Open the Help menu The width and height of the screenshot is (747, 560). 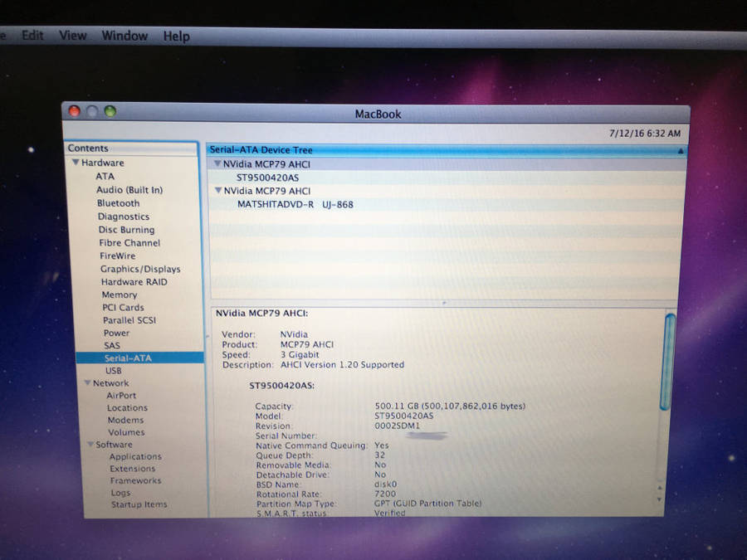(x=176, y=37)
